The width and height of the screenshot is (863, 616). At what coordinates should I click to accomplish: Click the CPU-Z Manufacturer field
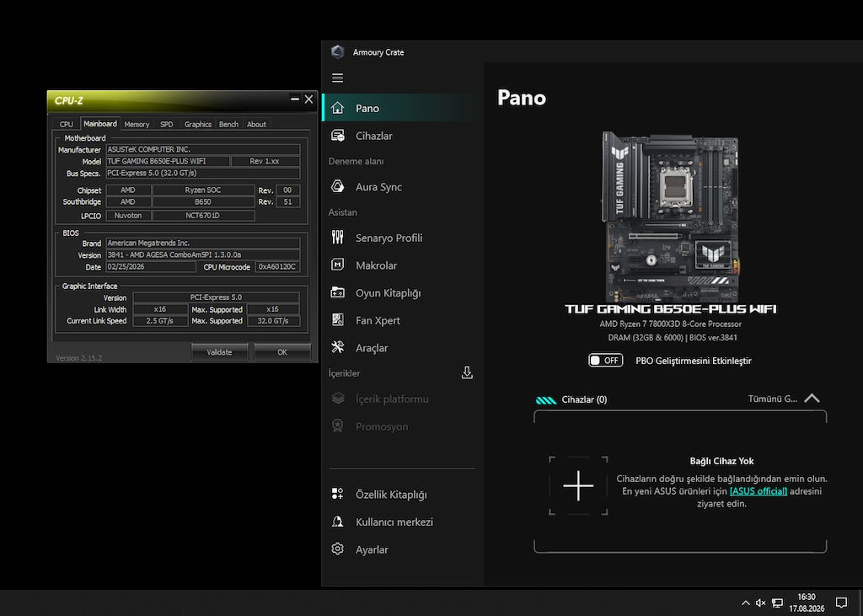(x=202, y=149)
